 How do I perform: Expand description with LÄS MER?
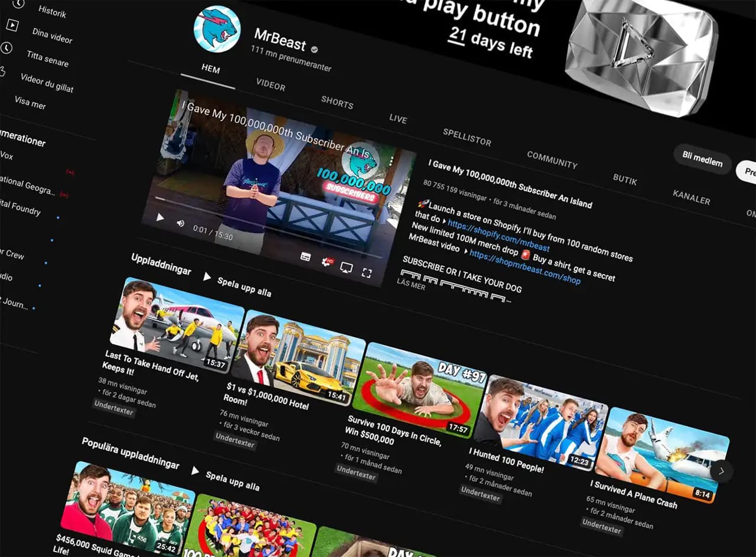[410, 285]
